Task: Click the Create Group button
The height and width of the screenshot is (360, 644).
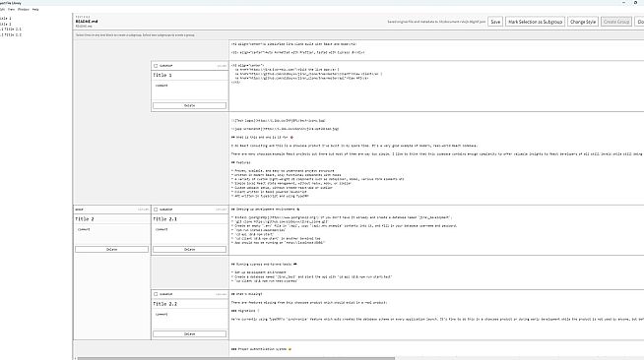Action: 616,22
